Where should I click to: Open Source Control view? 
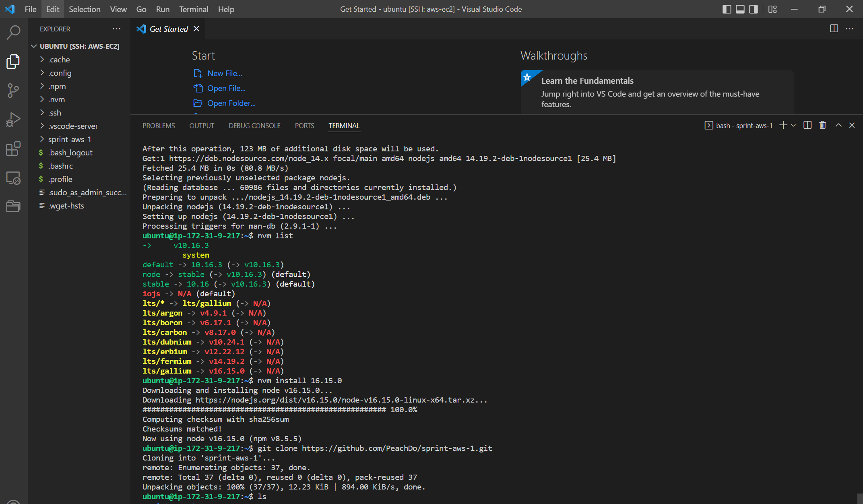13,91
